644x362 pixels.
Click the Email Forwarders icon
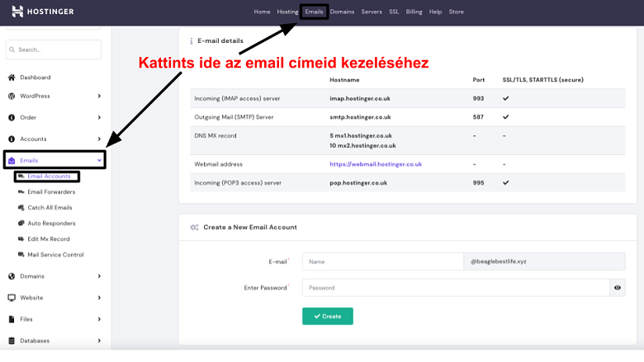point(21,192)
